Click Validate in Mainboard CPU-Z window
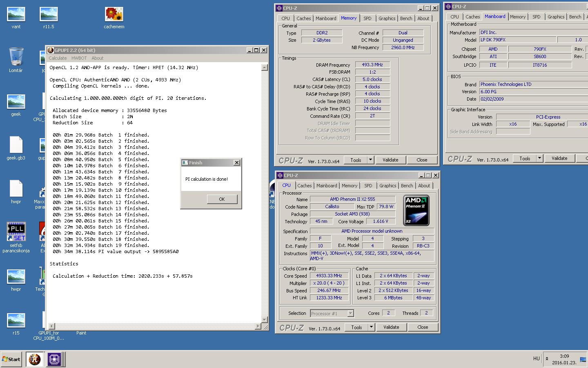This screenshot has width=588, height=368. pyautogui.click(x=559, y=158)
